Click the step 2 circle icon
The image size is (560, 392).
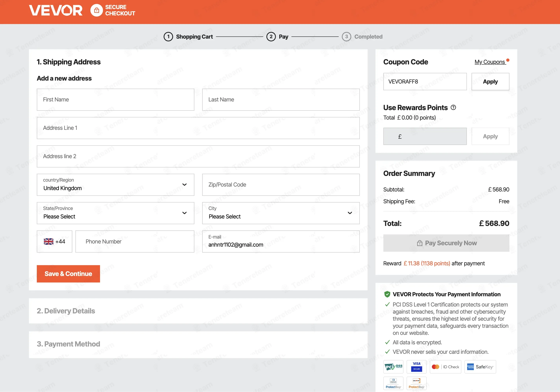pyautogui.click(x=271, y=37)
